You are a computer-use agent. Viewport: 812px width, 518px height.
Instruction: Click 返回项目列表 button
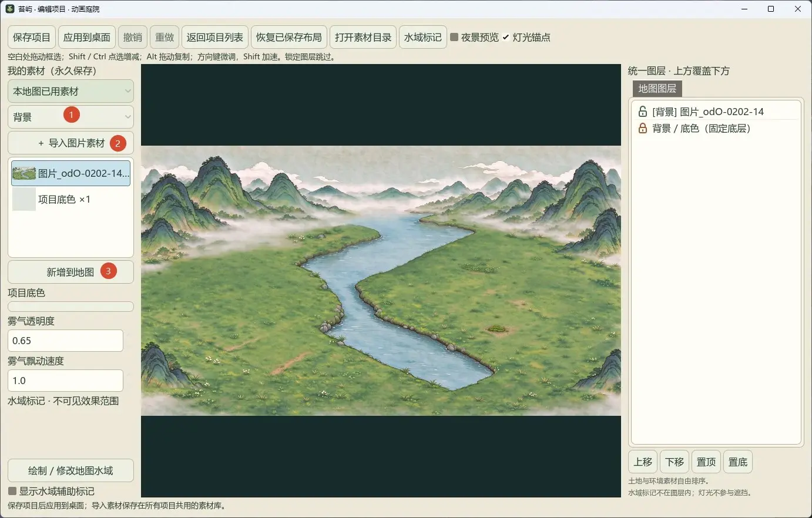[215, 37]
